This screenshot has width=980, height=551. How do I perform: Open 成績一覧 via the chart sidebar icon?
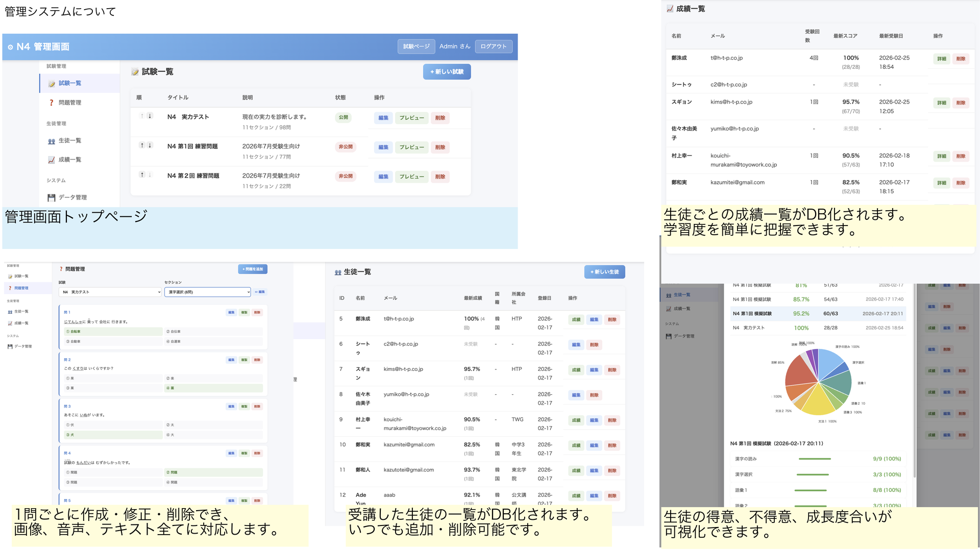51,159
